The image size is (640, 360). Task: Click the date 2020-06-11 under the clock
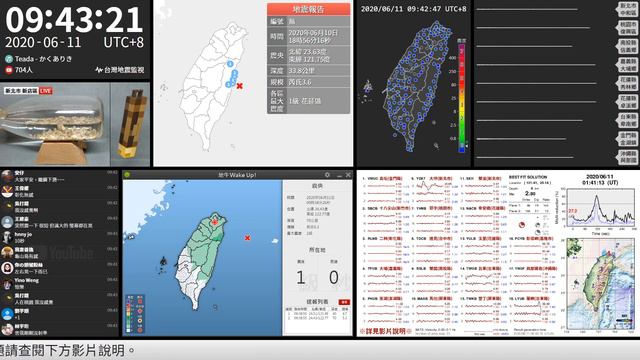43,42
